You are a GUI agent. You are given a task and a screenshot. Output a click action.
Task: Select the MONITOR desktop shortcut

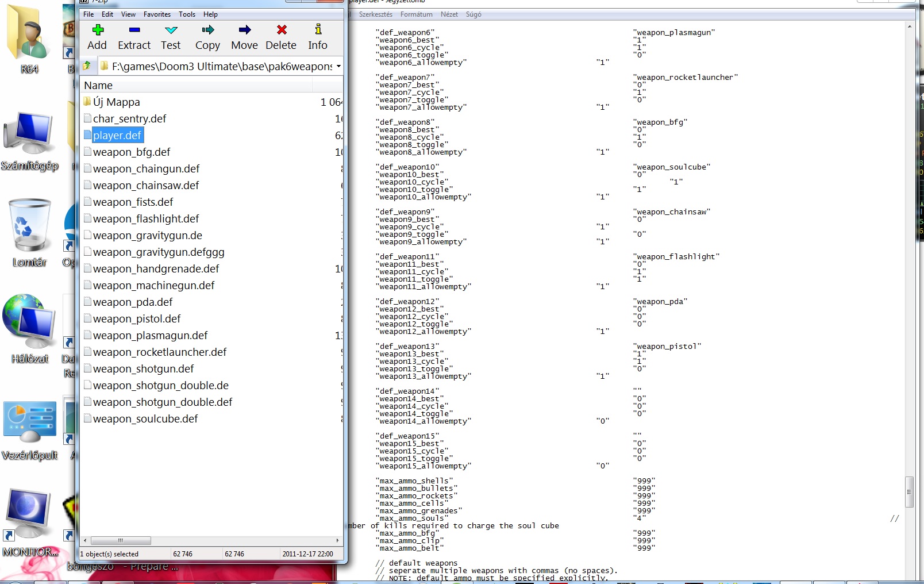coord(30,522)
